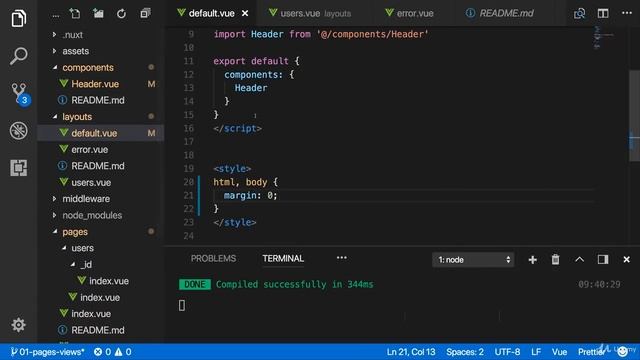Create a new file in explorer
The width and height of the screenshot is (640, 360).
[x=75, y=13]
